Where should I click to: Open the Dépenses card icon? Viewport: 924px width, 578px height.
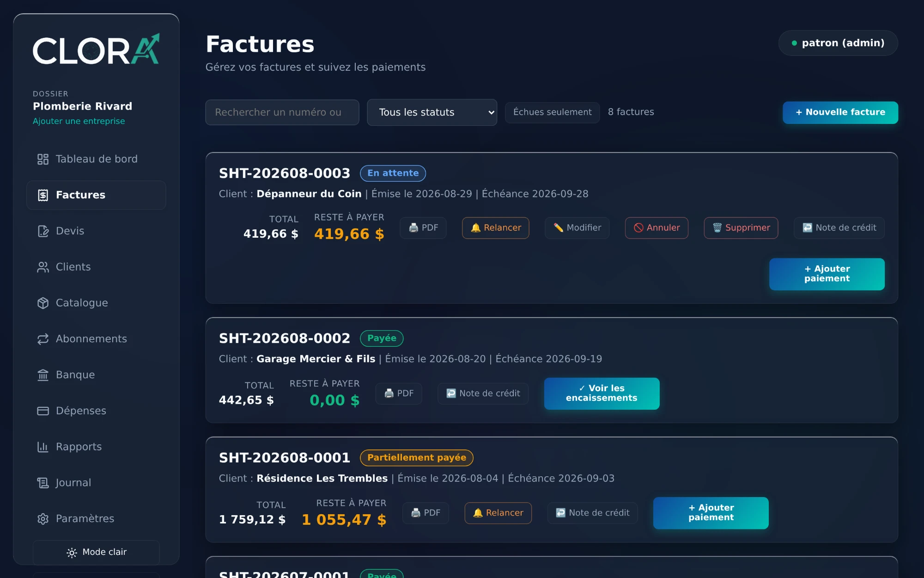point(43,411)
